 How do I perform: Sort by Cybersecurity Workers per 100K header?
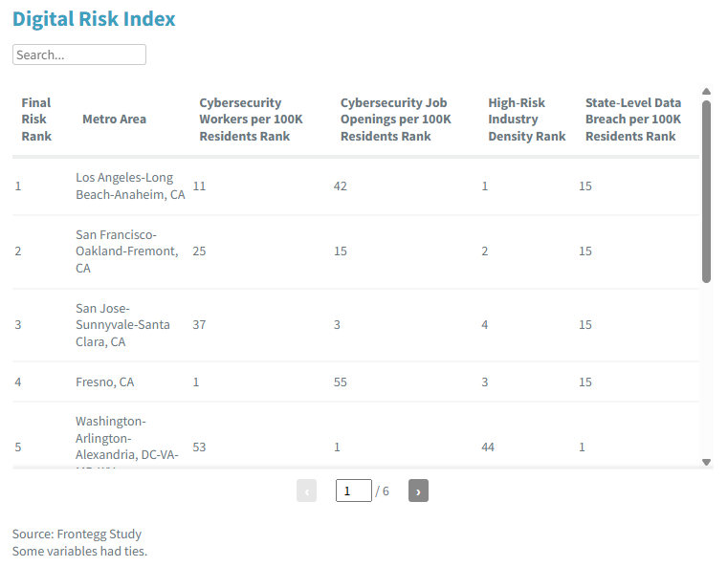click(x=251, y=120)
